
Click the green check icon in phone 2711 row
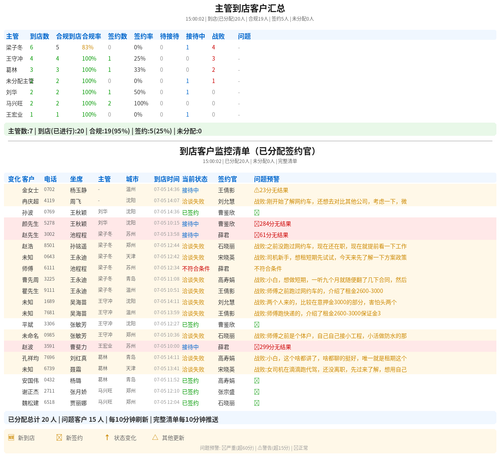tap(257, 392)
